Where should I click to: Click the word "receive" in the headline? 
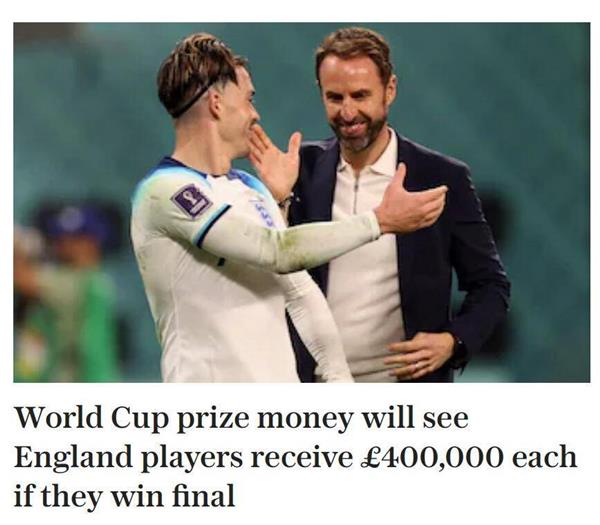click(x=301, y=457)
